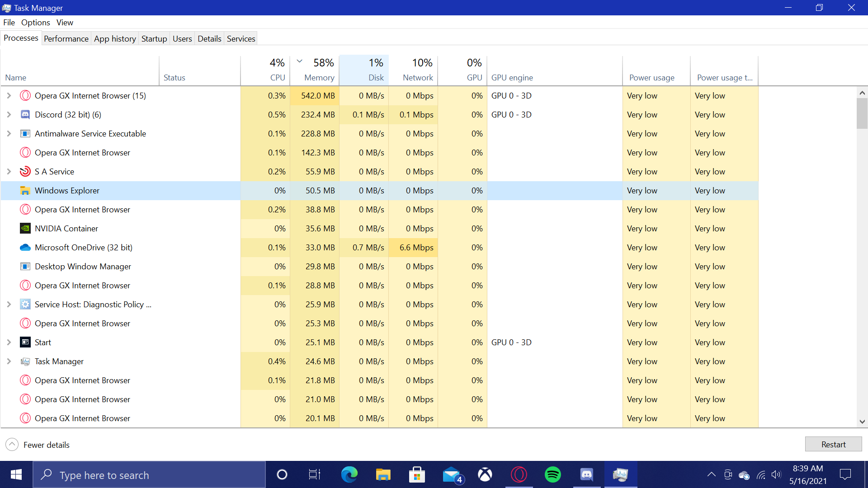Click the Type here to search box
Viewport: 868px width, 488px height.
[149, 475]
